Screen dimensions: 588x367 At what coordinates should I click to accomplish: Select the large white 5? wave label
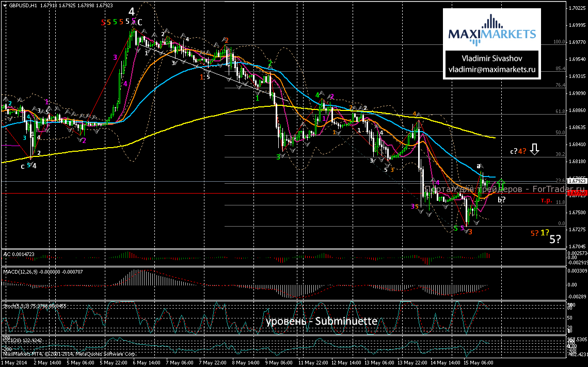tap(555, 239)
